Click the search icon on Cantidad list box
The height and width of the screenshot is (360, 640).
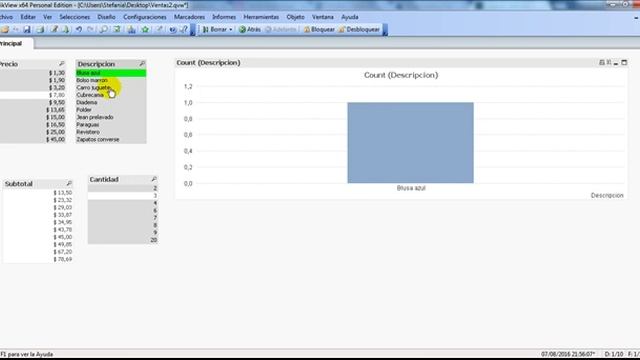pos(154,179)
